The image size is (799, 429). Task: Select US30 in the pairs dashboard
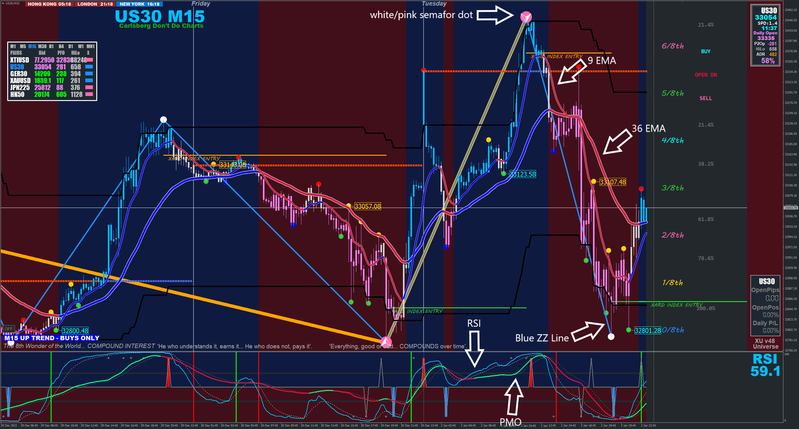tap(51, 67)
